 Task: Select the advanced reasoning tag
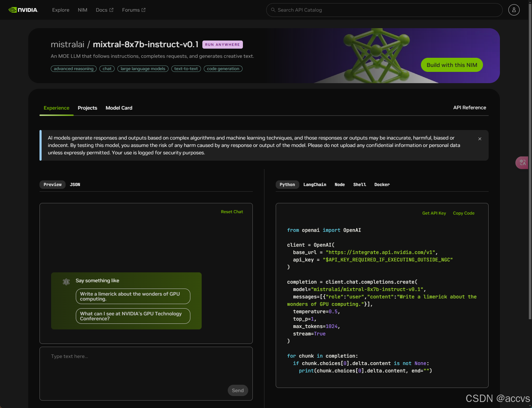pyautogui.click(x=74, y=69)
